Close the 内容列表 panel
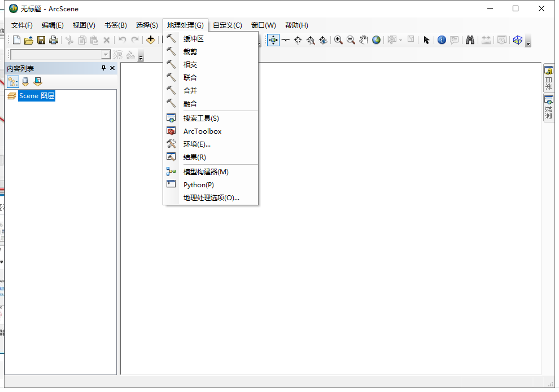This screenshot has width=559, height=392. point(112,68)
